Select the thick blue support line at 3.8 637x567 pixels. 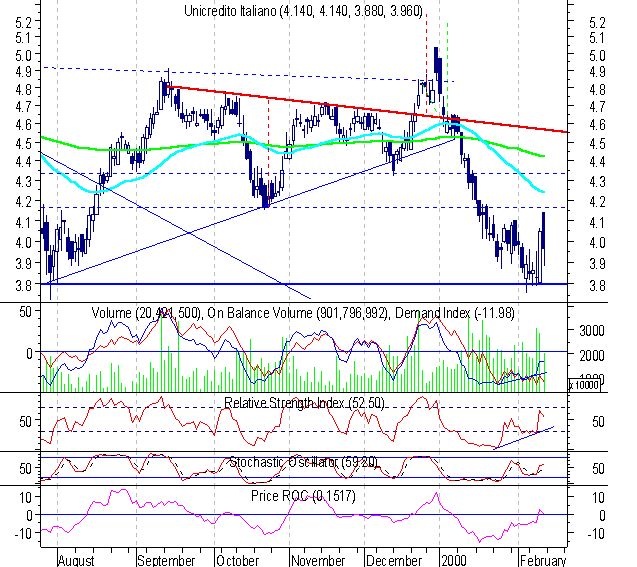coord(305,284)
